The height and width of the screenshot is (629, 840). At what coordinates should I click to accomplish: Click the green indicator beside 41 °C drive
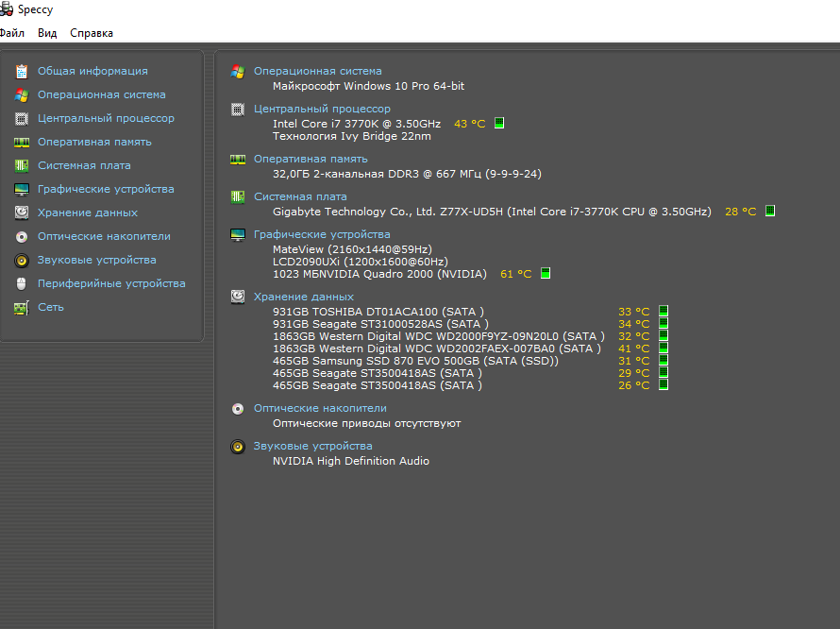[664, 348]
